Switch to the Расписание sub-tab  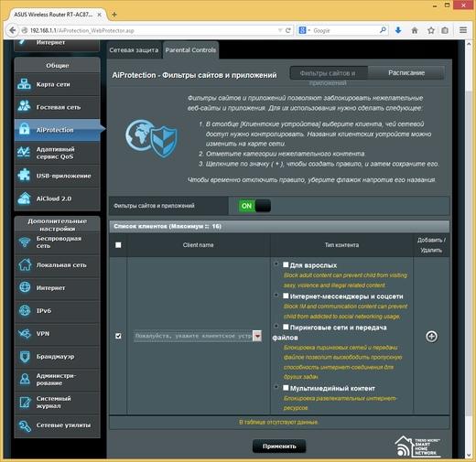(406, 73)
